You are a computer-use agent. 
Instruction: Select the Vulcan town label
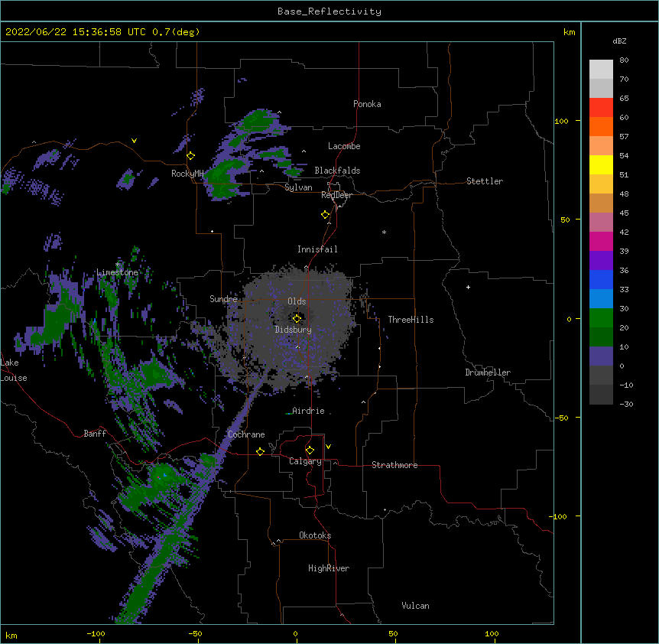(x=415, y=606)
